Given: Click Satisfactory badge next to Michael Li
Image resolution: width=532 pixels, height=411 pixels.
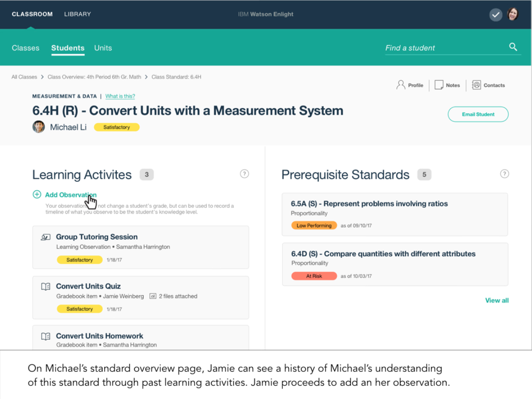Looking at the screenshot, I should pos(116,127).
